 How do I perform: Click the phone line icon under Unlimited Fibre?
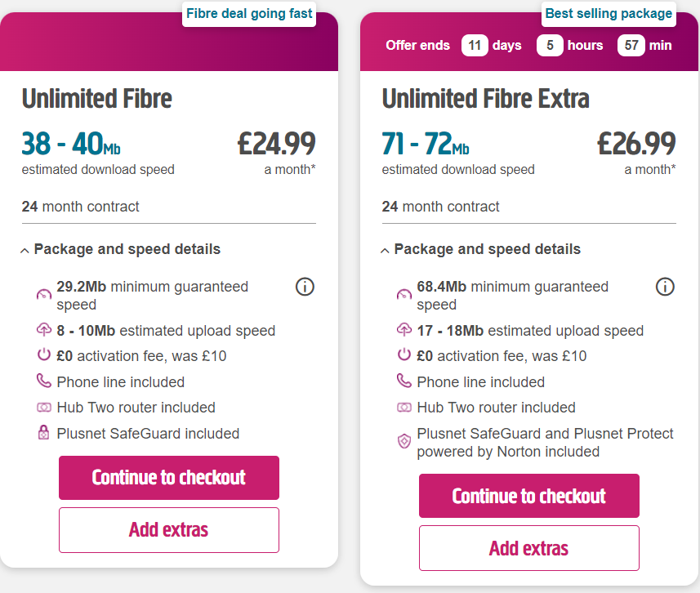[43, 381]
